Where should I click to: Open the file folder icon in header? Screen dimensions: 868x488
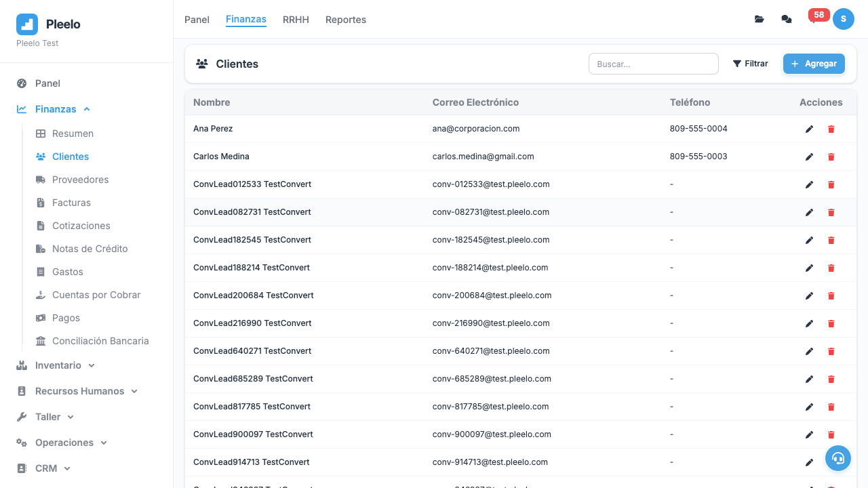coord(759,19)
